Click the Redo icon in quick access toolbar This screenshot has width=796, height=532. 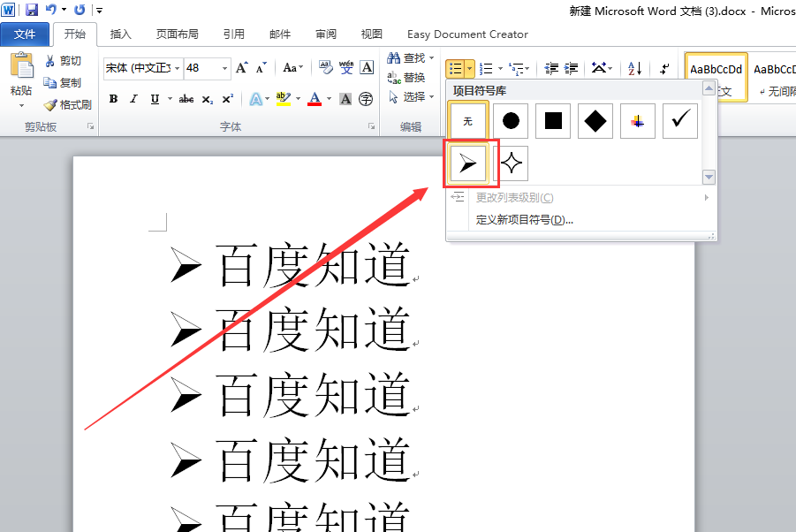[80, 10]
